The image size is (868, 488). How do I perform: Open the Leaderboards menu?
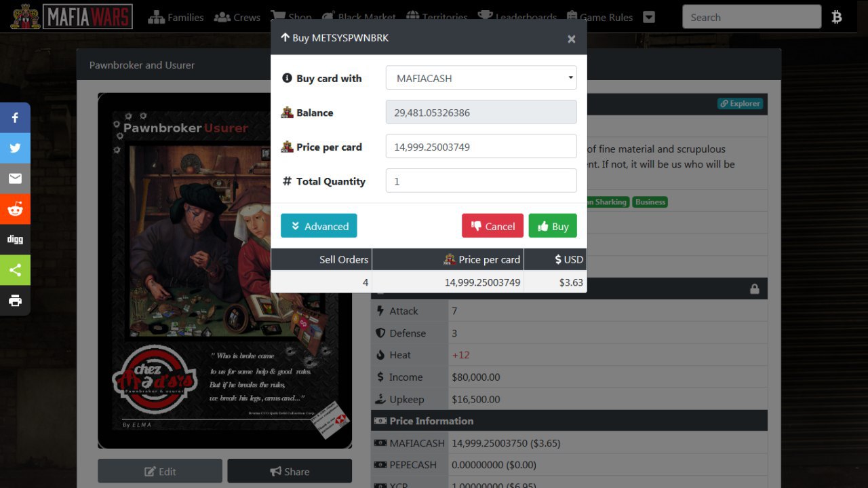[x=517, y=18]
